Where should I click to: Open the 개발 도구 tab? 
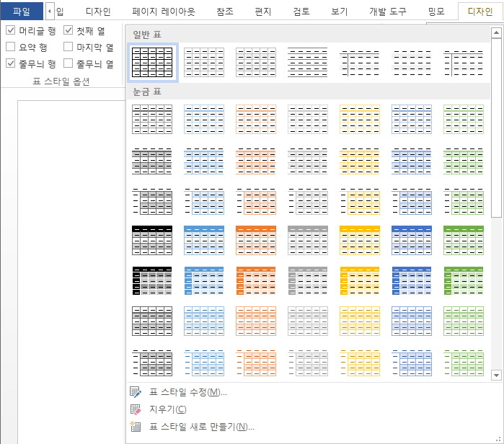pos(388,12)
